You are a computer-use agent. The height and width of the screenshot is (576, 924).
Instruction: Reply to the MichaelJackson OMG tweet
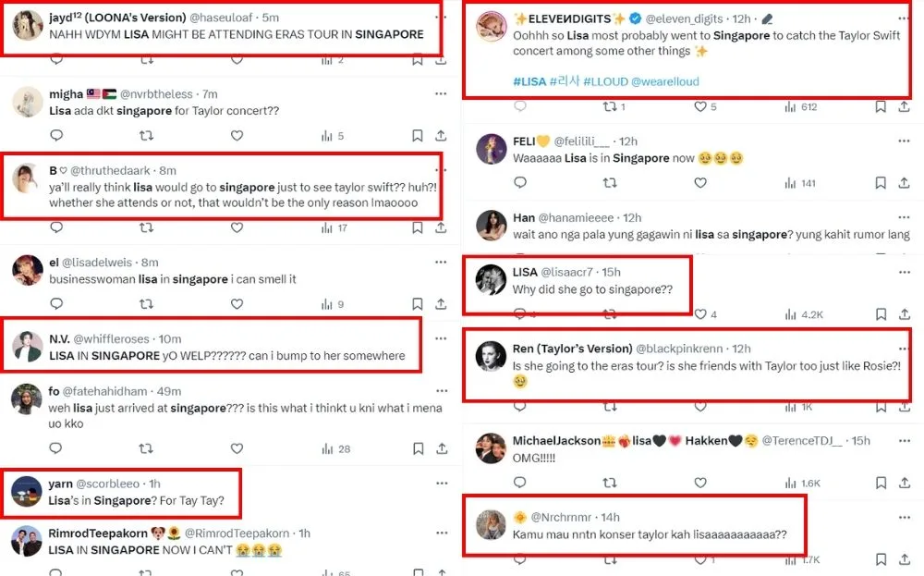(518, 483)
